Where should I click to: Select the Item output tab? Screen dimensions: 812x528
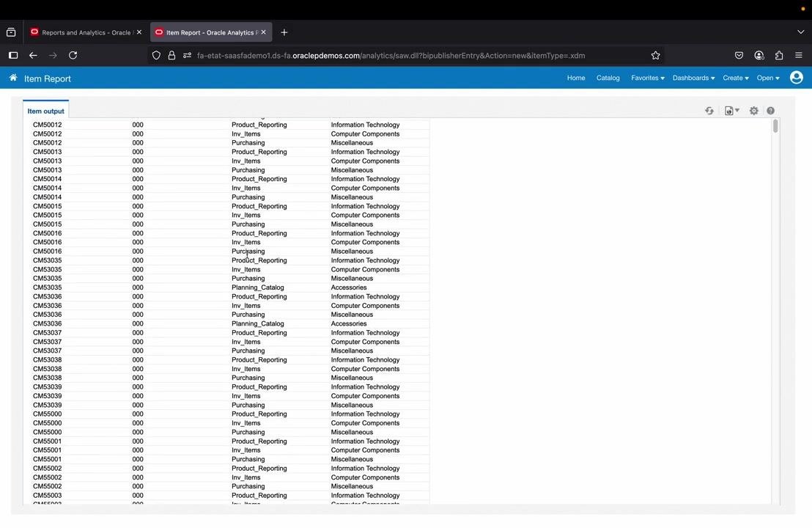pos(45,111)
